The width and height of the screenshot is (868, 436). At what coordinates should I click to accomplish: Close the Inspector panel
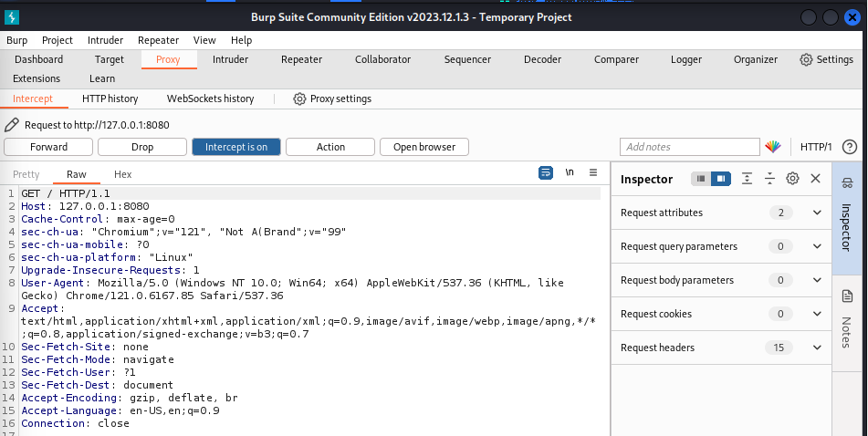[x=815, y=179]
